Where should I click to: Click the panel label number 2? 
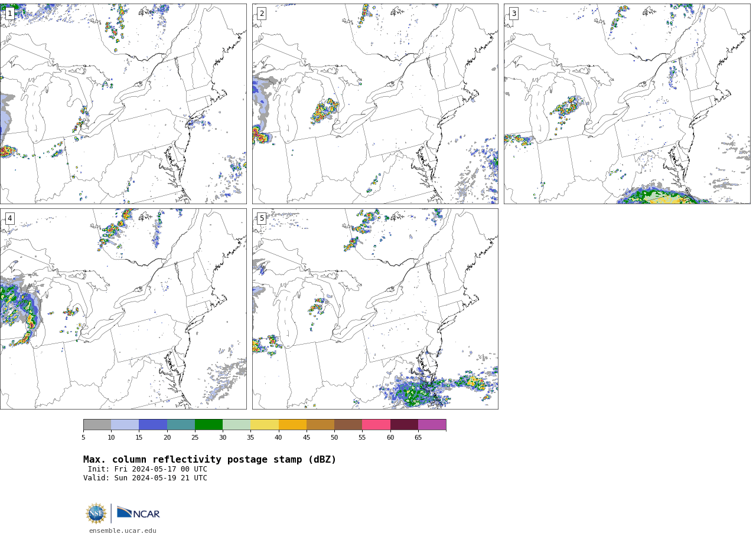(262, 14)
